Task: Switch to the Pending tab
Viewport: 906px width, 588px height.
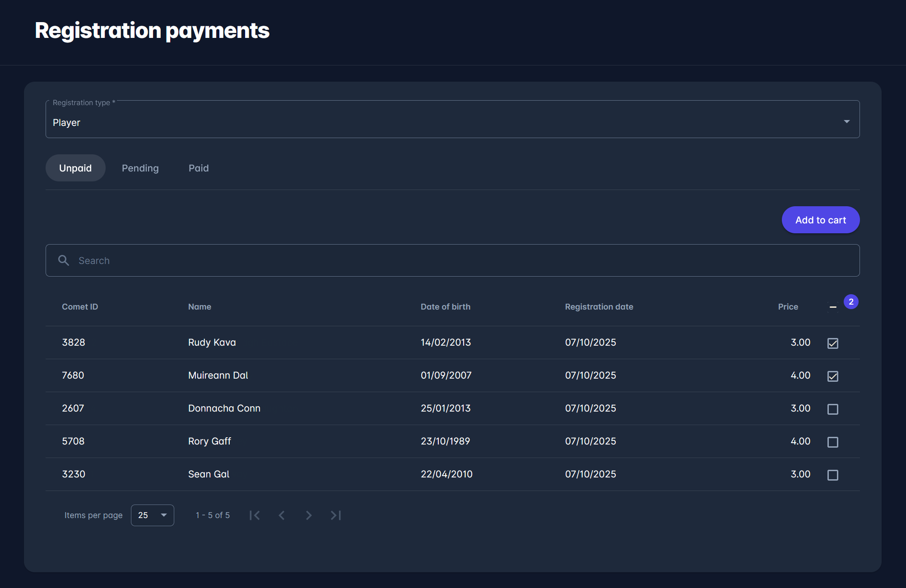Action: pos(140,168)
